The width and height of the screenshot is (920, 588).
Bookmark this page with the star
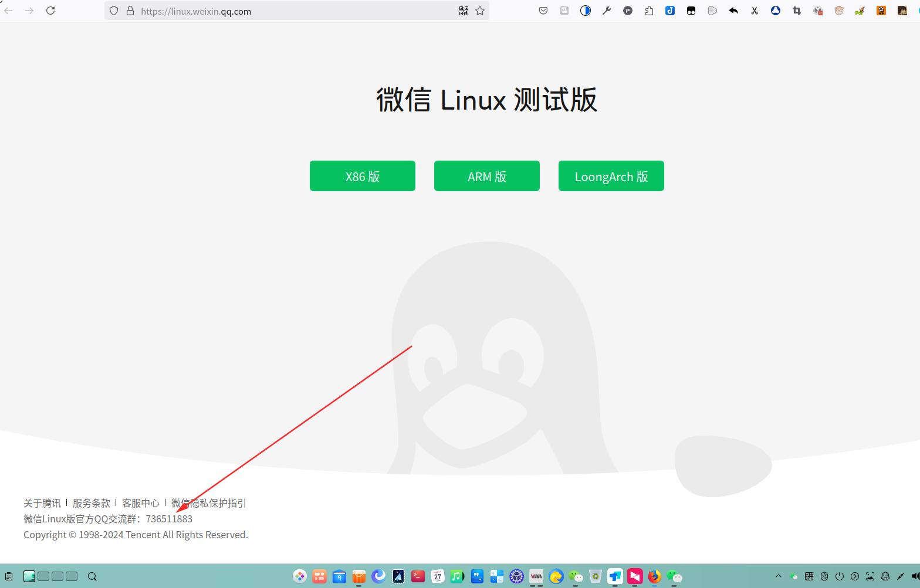480,11
